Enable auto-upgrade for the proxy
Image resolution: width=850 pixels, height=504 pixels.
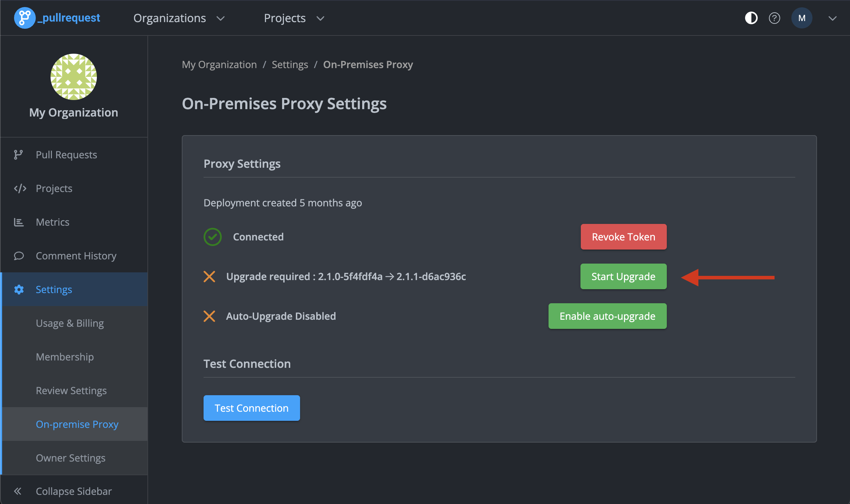tap(607, 316)
